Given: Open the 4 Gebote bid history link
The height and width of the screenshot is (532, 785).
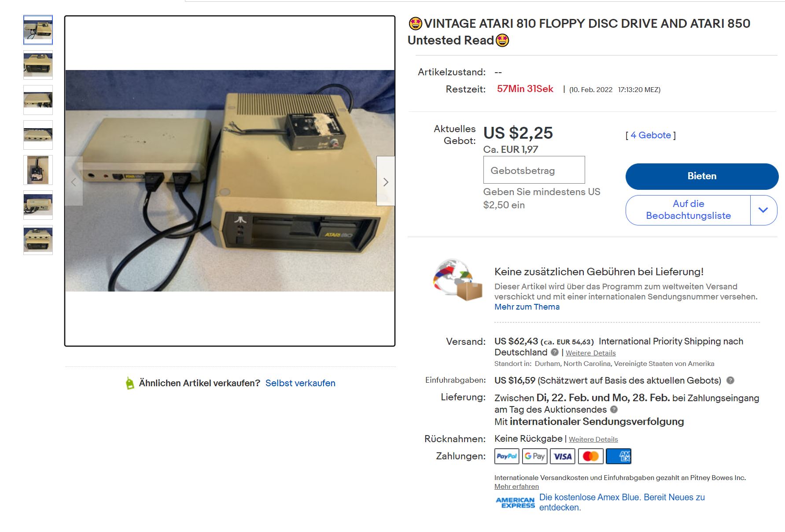Looking at the screenshot, I should click(x=651, y=135).
